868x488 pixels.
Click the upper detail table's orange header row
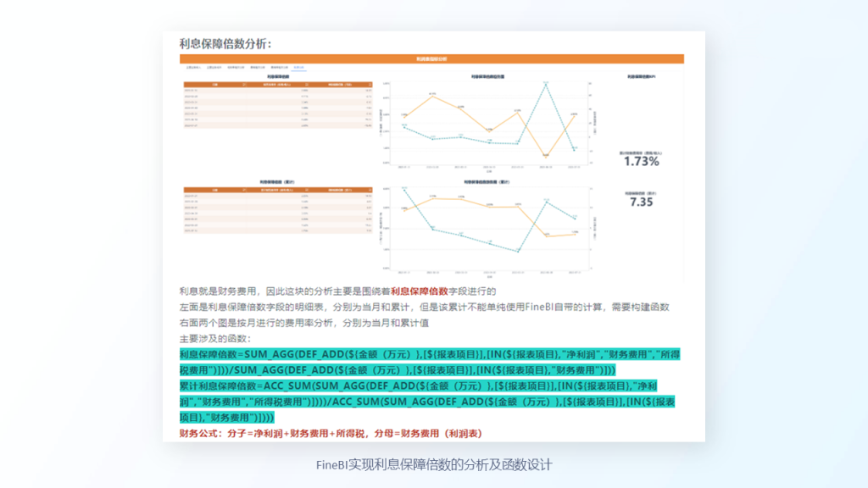(278, 85)
